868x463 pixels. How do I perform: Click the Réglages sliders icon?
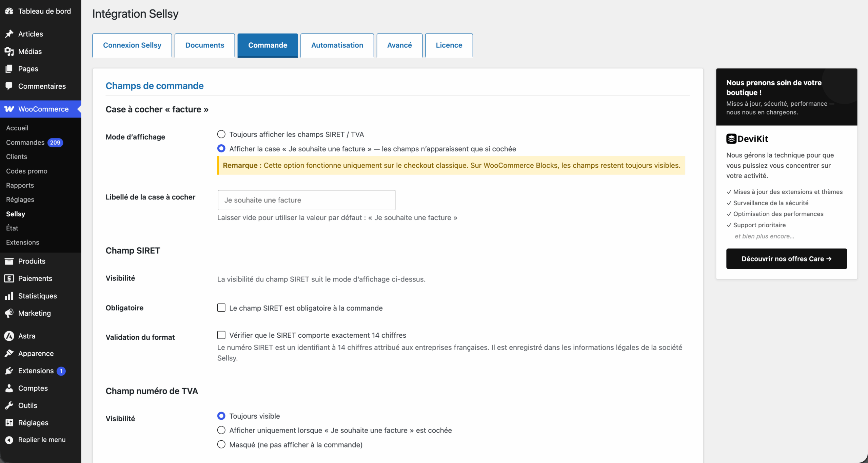pos(9,423)
